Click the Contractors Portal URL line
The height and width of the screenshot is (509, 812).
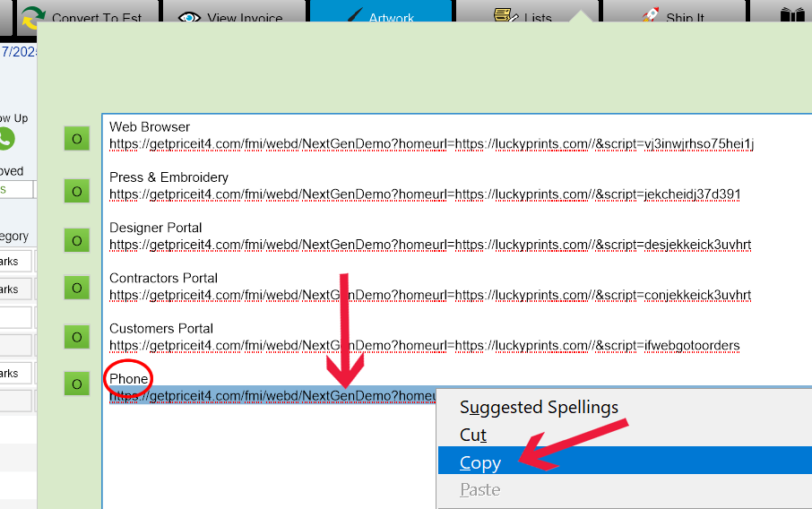pos(430,295)
